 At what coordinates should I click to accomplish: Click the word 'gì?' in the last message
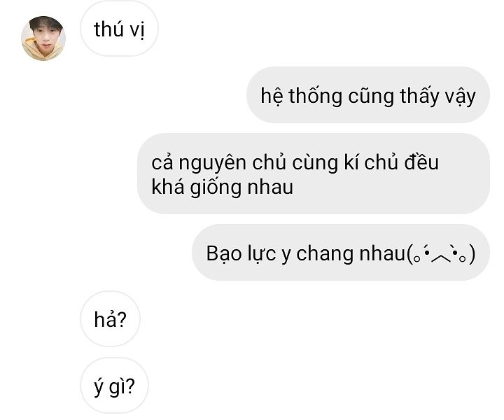coord(122,387)
